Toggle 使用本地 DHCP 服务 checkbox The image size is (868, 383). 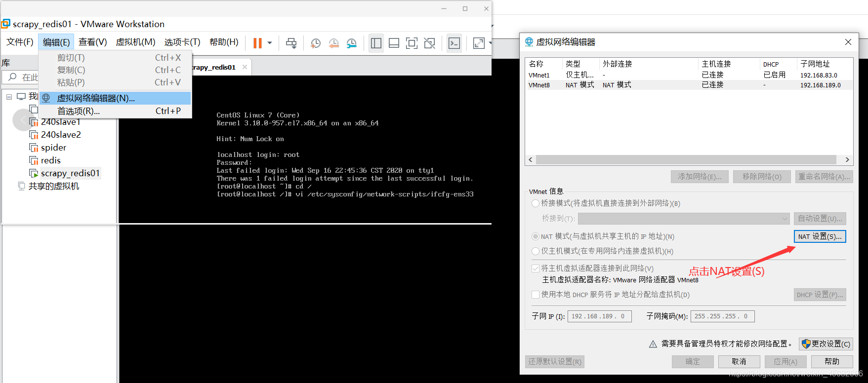536,295
